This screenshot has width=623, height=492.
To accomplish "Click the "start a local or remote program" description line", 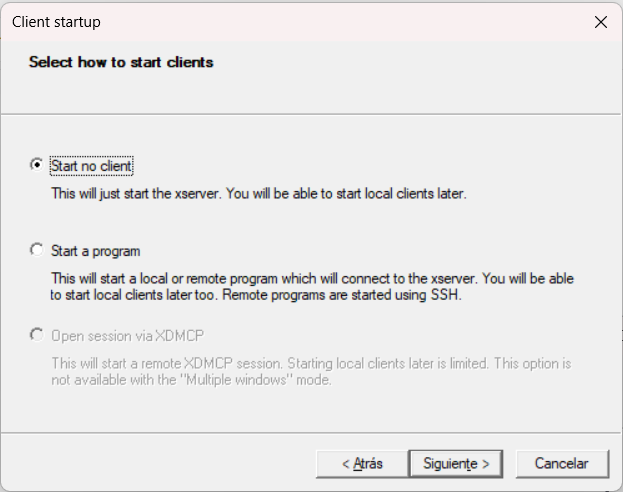I will (x=312, y=278).
